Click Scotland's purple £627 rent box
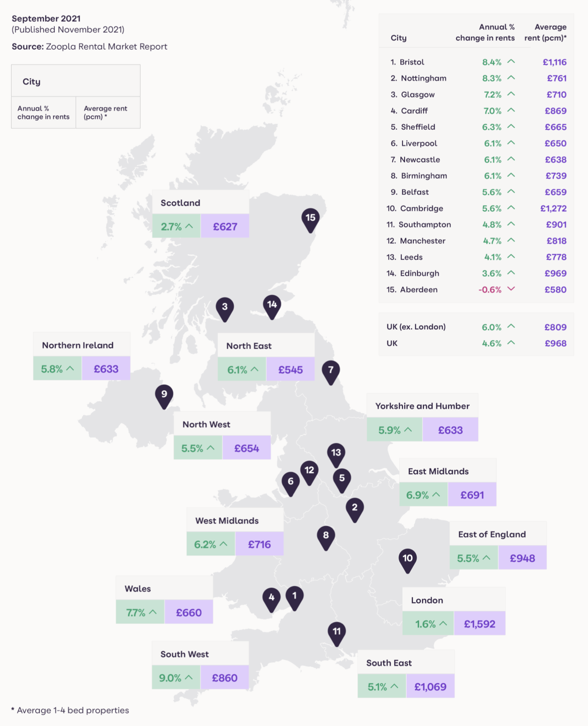Viewport: 588px width, 726px height. click(225, 227)
